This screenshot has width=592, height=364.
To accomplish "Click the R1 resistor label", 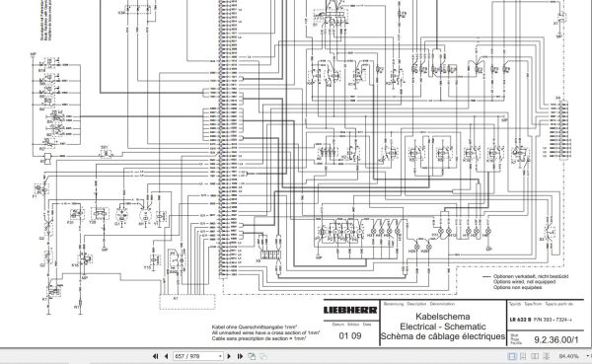I will point(77,308).
